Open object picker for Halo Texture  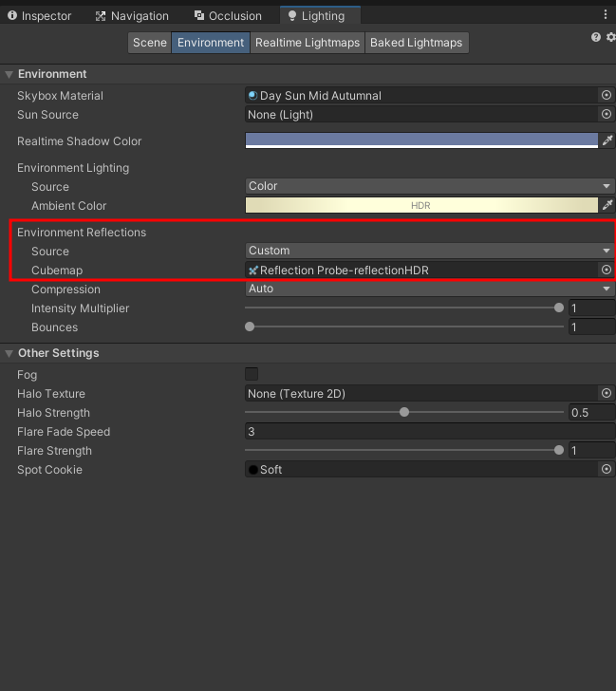(606, 394)
